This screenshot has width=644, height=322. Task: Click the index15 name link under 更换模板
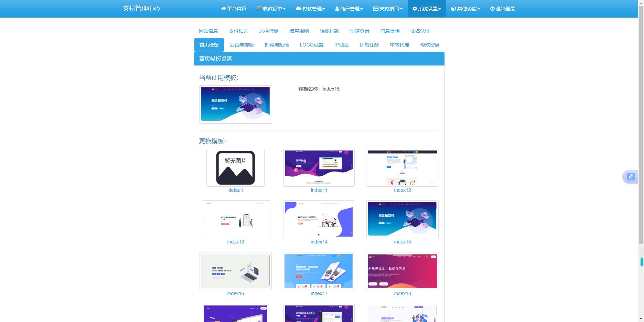(x=402, y=242)
